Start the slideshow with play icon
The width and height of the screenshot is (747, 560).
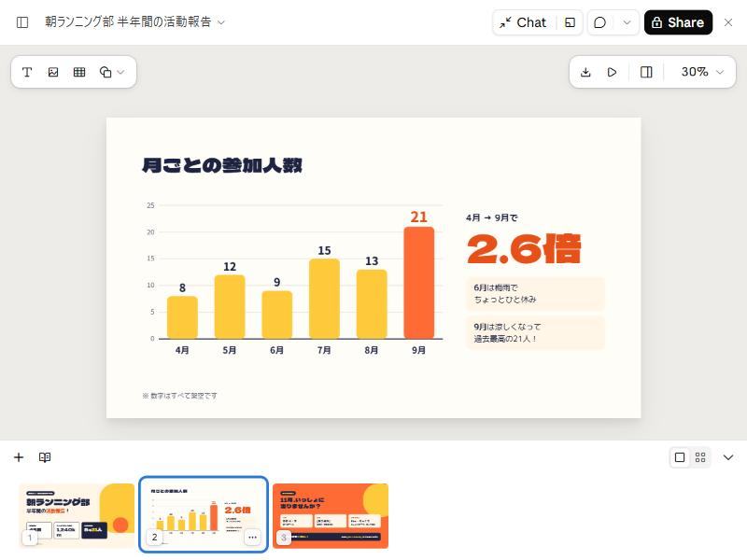(613, 72)
